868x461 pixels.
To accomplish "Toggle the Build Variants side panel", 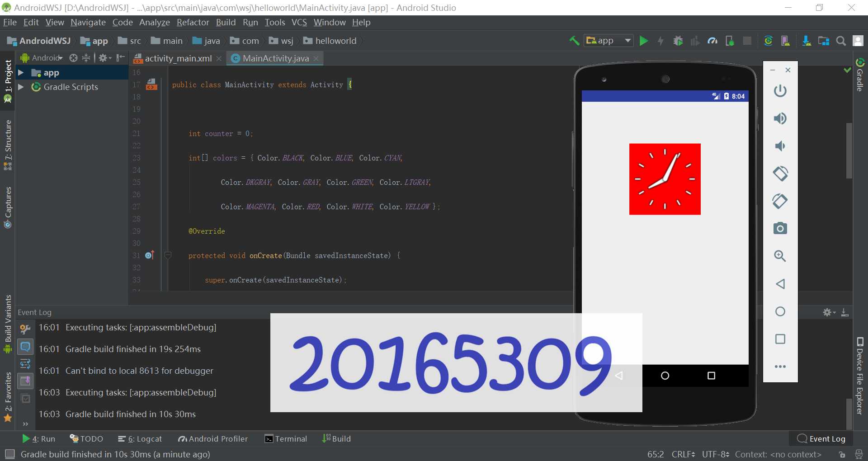I will pyautogui.click(x=8, y=324).
